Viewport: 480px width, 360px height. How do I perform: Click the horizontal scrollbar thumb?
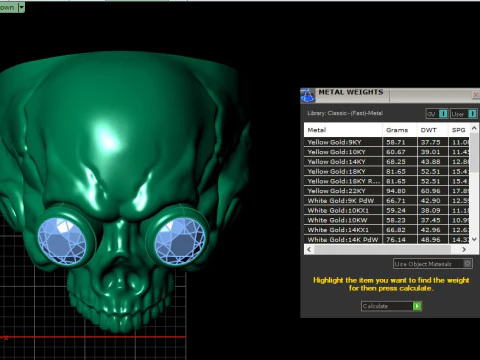(382, 249)
